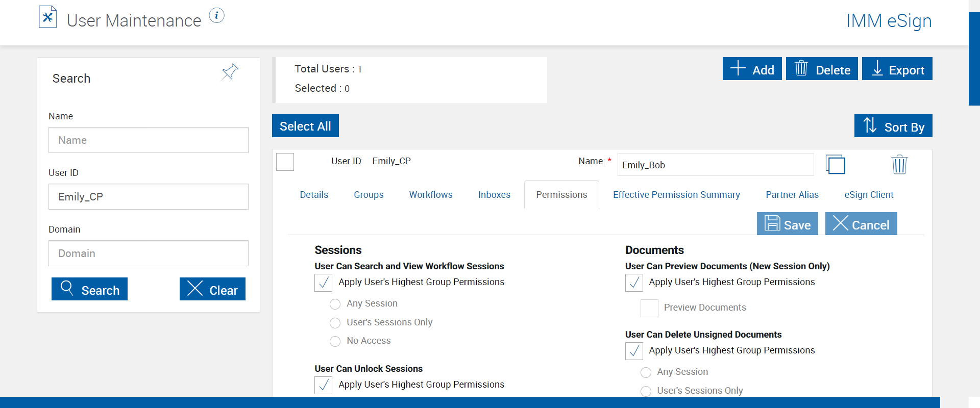Switch to the Effective Permission Summary tab

676,195
